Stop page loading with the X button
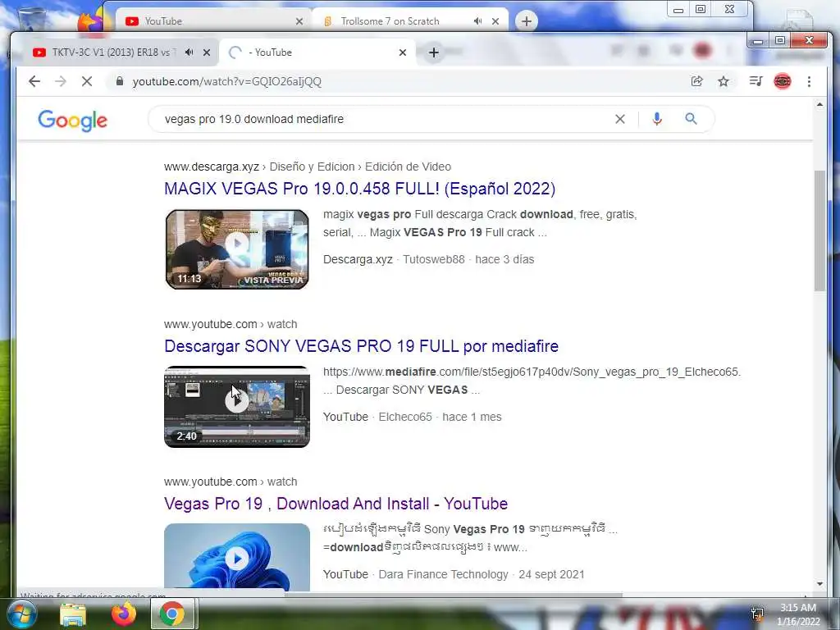This screenshot has width=840, height=630. point(87,81)
